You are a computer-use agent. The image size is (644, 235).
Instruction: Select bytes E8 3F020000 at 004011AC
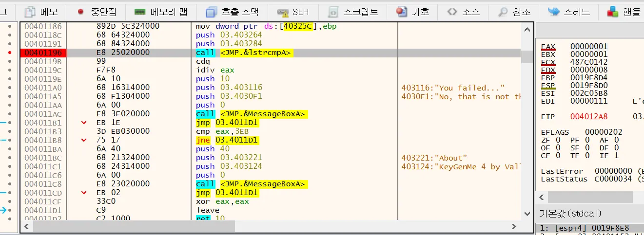123,114
